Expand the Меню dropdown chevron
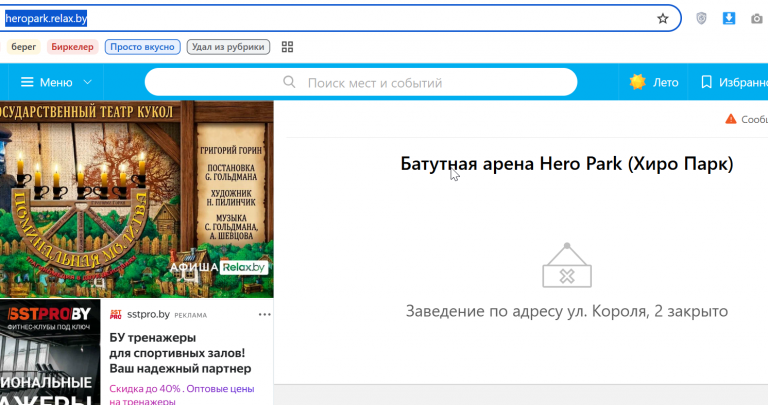 pyautogui.click(x=88, y=82)
